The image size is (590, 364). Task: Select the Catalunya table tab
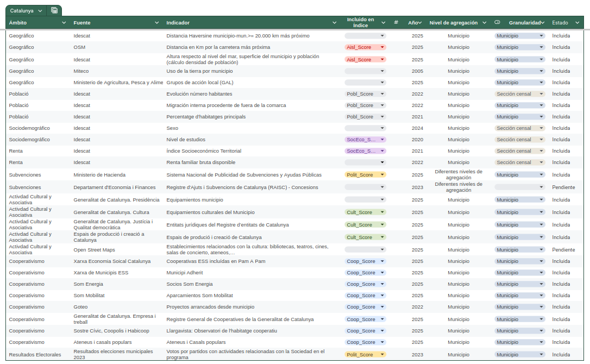(x=22, y=10)
